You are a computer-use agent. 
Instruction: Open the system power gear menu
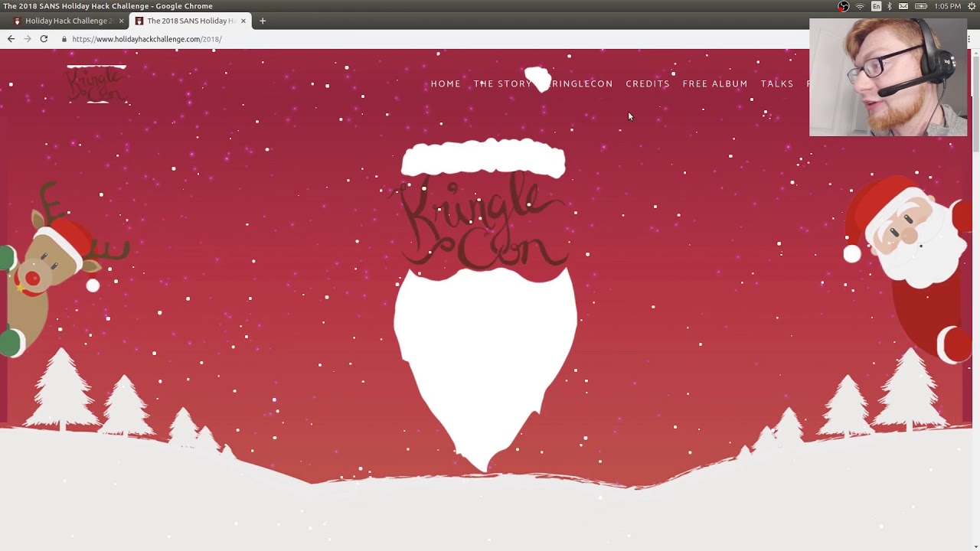pos(972,6)
